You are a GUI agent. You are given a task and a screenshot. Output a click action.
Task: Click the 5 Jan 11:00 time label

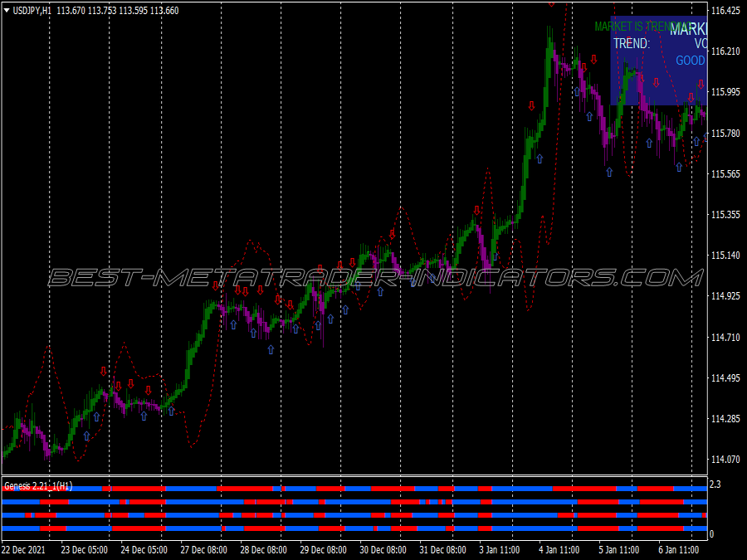619,550
